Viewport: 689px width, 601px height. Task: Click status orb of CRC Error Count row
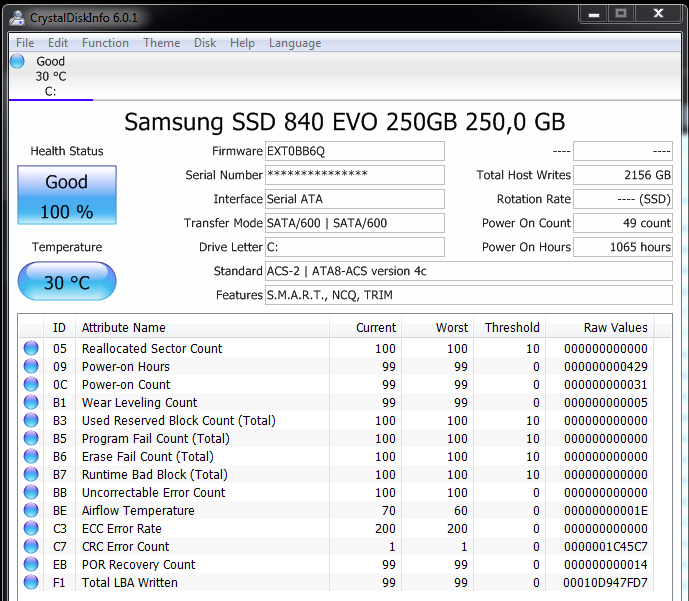[x=31, y=546]
